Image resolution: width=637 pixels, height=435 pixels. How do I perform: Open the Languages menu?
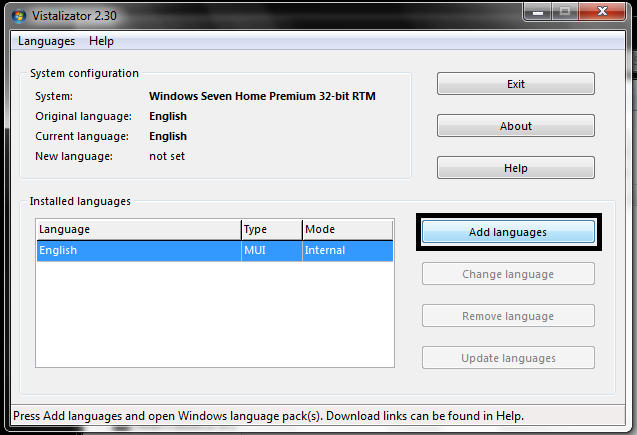pos(46,41)
